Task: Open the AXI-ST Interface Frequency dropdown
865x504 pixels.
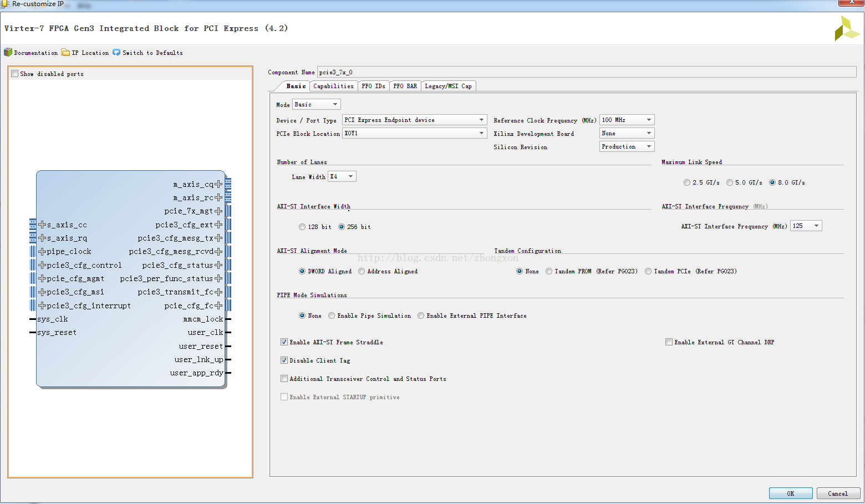Action: click(x=806, y=226)
